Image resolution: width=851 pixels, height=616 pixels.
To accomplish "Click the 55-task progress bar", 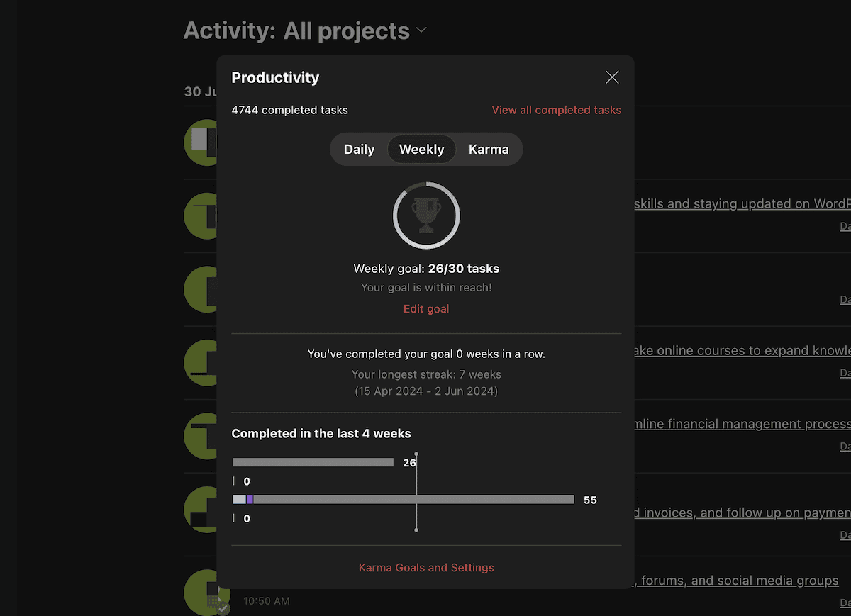I will pos(404,499).
